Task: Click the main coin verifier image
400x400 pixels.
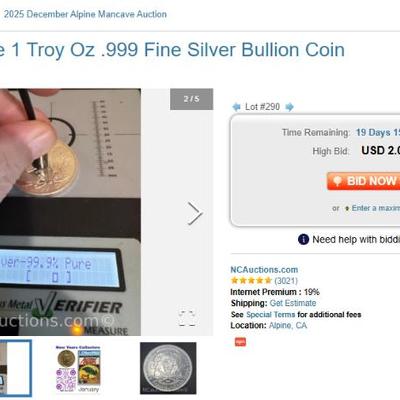Action: pos(70,212)
